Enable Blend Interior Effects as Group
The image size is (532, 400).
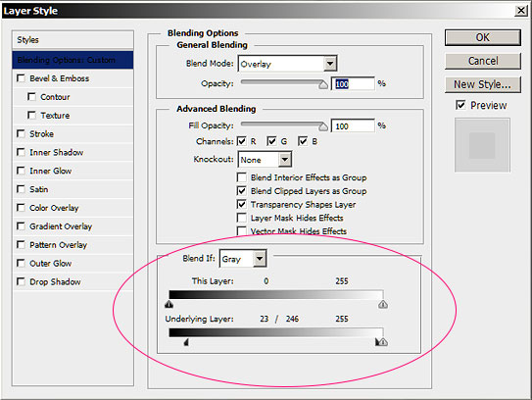pos(242,177)
